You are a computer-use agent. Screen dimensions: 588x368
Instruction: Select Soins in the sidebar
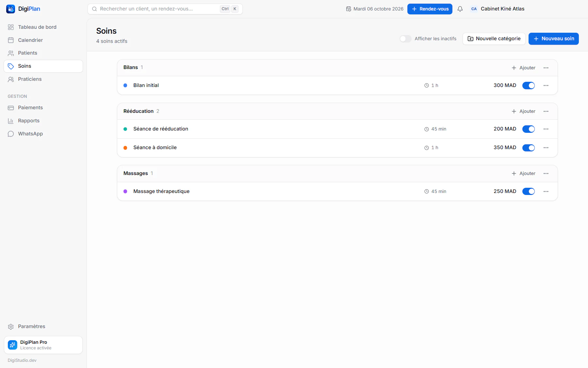43,66
